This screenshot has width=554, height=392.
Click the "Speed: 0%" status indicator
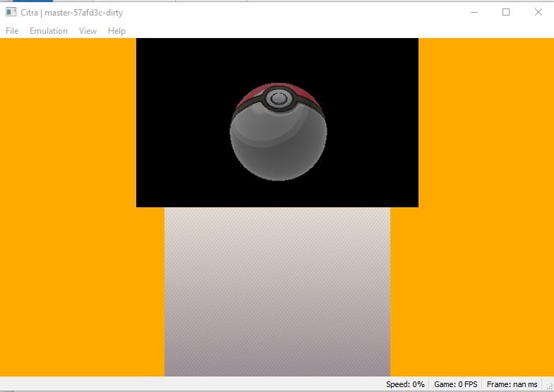coord(405,384)
